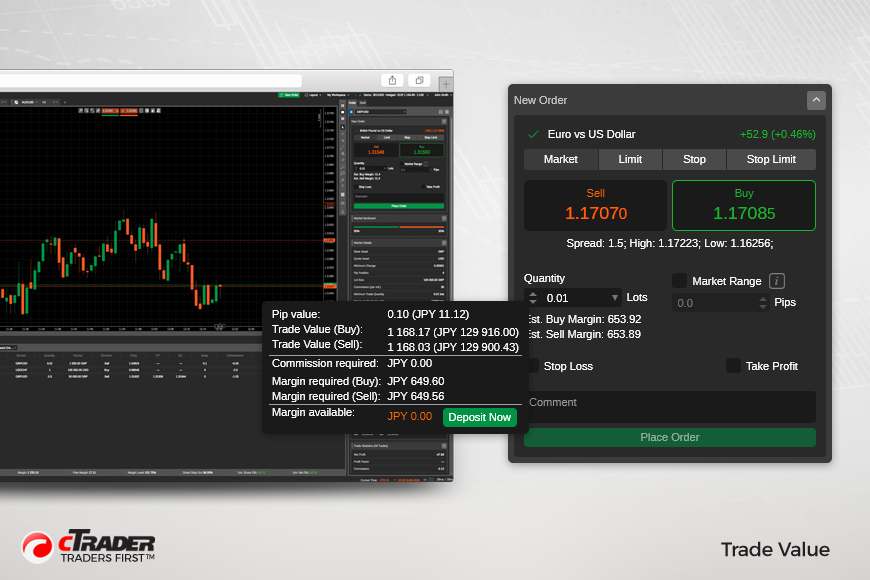Click small Buy 1.31550 button in cTrader window
Viewport: 870px width, 580px height.
422,150
